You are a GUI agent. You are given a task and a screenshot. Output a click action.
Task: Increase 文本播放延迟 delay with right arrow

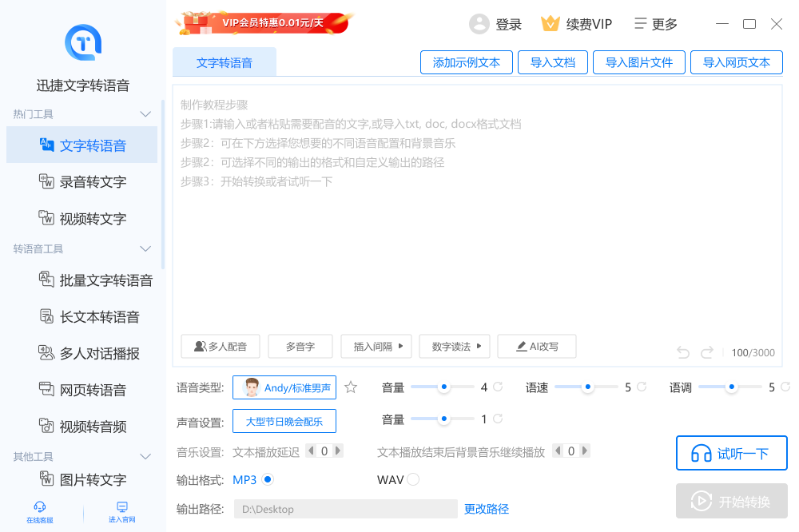pos(338,451)
